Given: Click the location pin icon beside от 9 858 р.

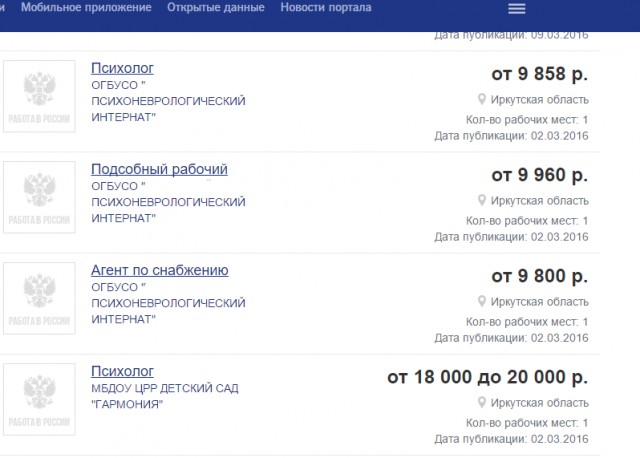Looking at the screenshot, I should point(482,99).
